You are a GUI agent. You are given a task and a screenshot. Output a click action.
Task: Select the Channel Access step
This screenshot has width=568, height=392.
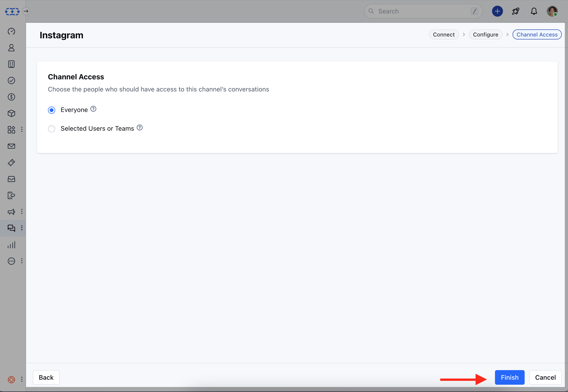537,35
